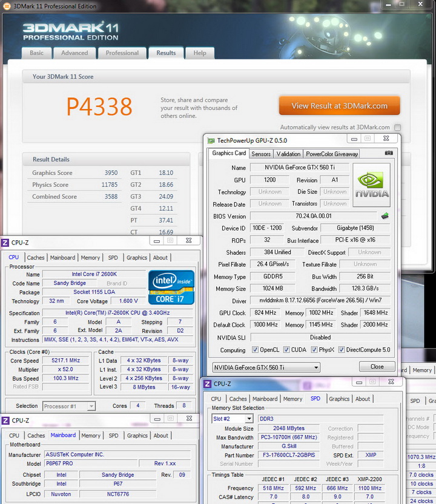Toggle automatically view results at 3DMark.com
Screen dimensions: 436x504
[398, 127]
